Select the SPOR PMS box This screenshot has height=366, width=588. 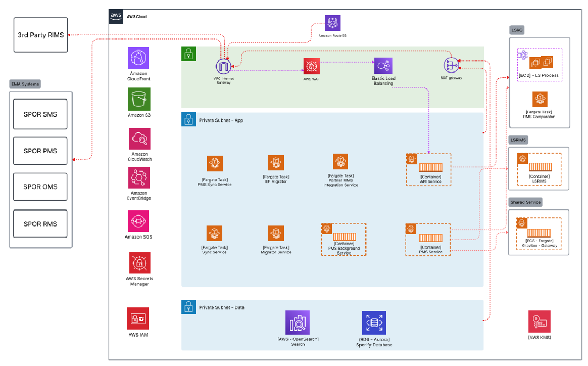coord(40,151)
